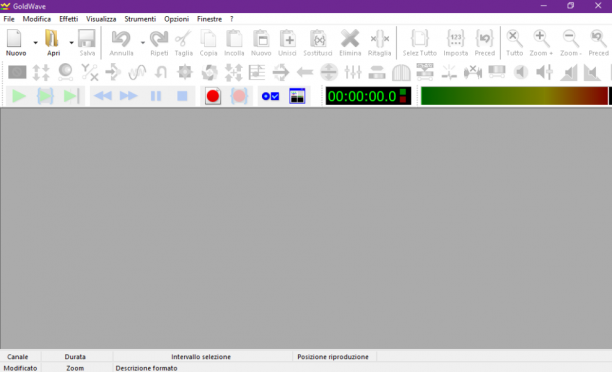612x372 pixels.
Task: Click the Unisci icon
Action: pos(287,43)
